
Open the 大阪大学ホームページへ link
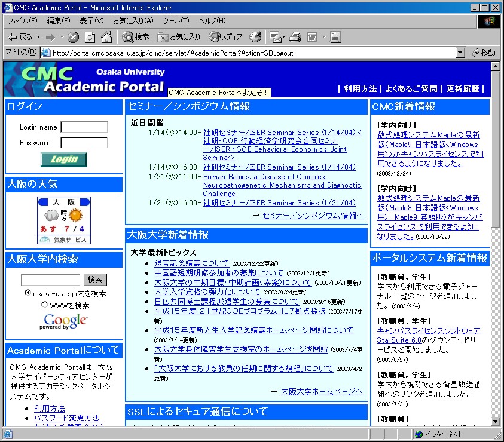(322, 392)
